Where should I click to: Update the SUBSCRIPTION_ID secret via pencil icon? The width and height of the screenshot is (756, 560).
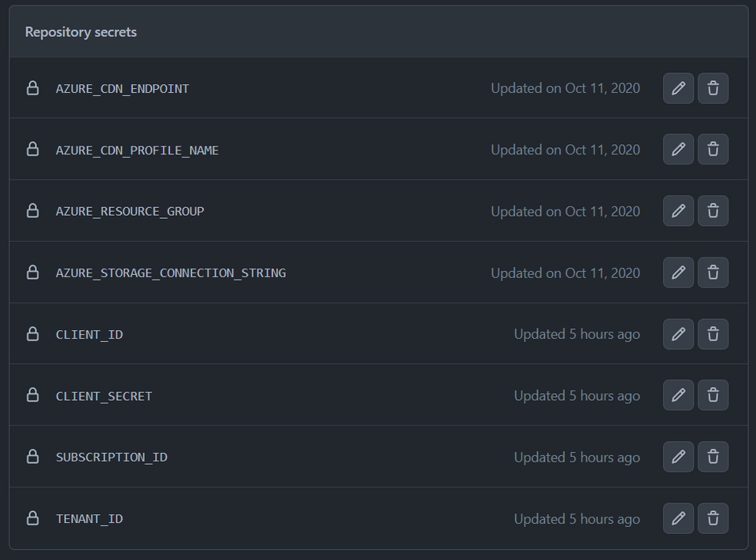click(x=678, y=457)
